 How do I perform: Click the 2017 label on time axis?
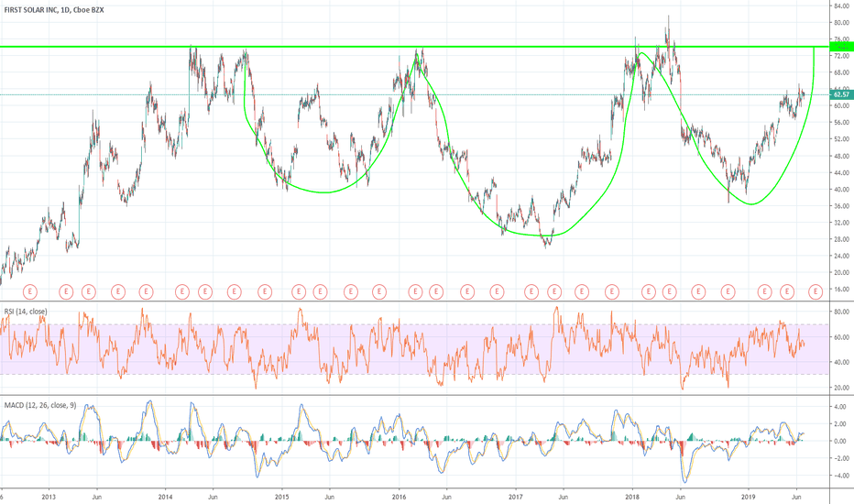[515, 497]
